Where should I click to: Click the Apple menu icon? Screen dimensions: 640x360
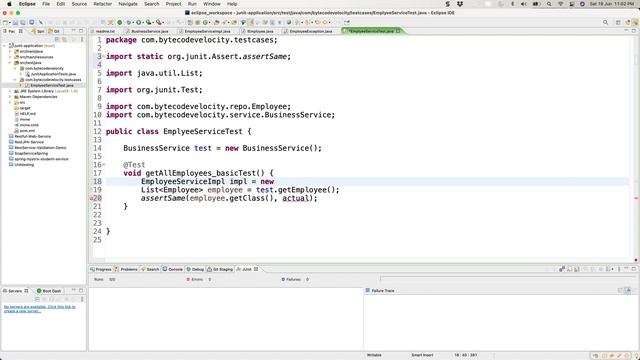coord(9,4)
